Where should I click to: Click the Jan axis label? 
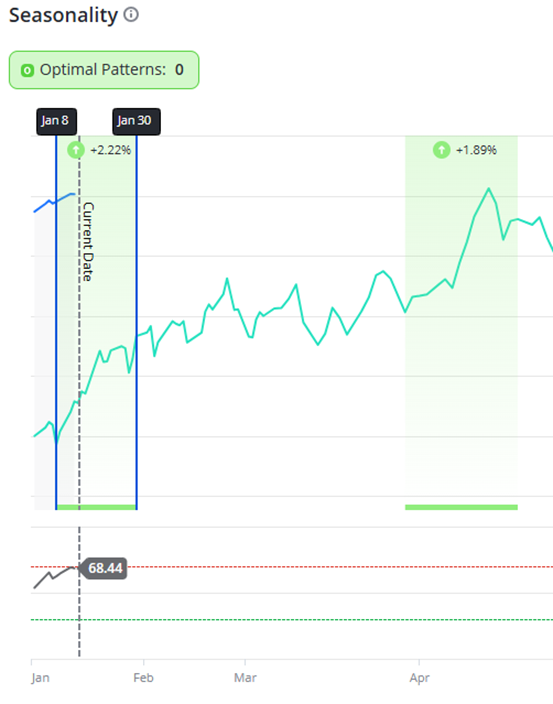(40, 678)
